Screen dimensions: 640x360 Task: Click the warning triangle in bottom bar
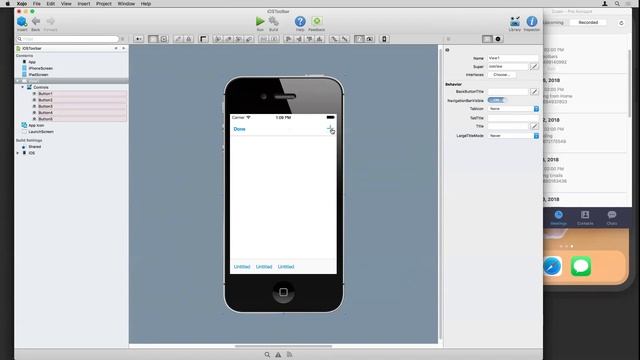pos(278,355)
